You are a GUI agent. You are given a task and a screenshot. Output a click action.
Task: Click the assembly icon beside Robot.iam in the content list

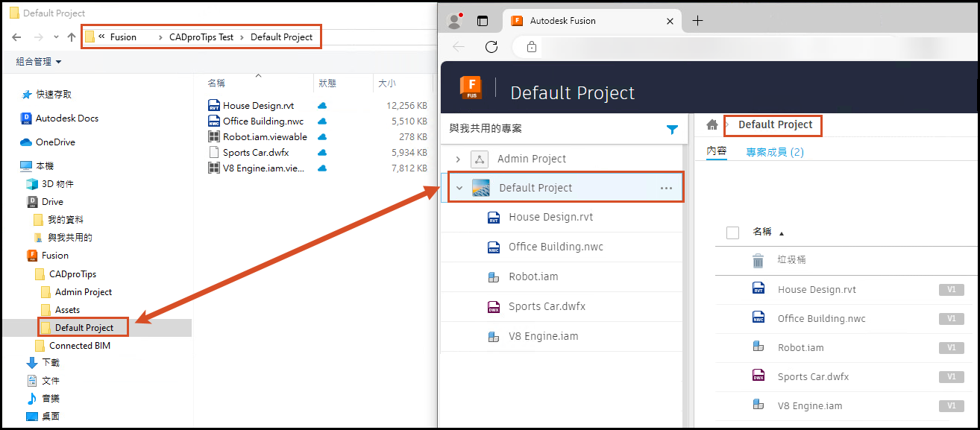tap(758, 347)
